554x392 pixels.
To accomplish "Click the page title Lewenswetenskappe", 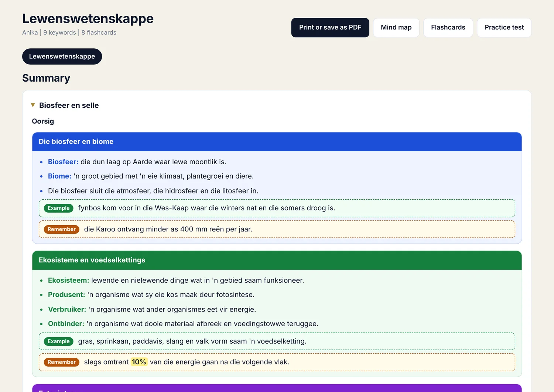I will coord(88,18).
